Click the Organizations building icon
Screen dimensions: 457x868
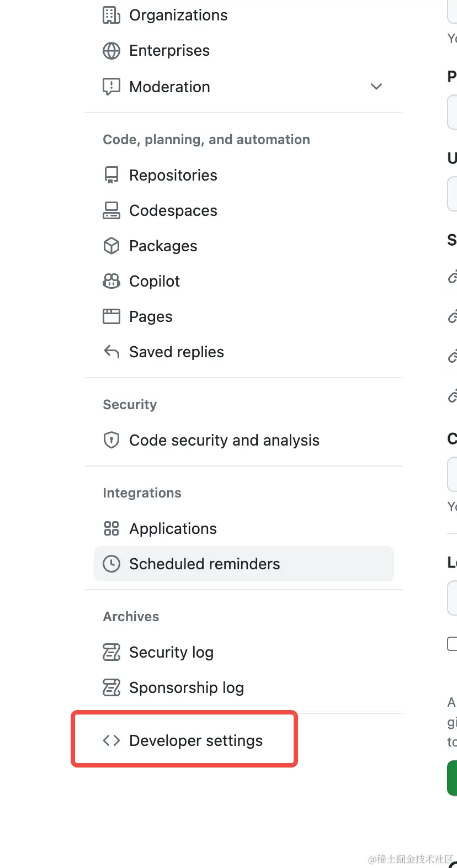click(111, 15)
